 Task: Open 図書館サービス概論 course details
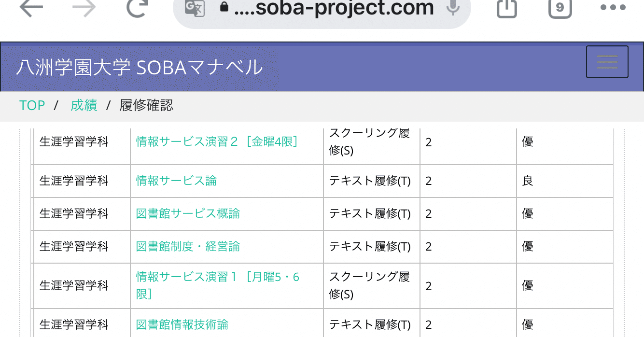tap(187, 213)
